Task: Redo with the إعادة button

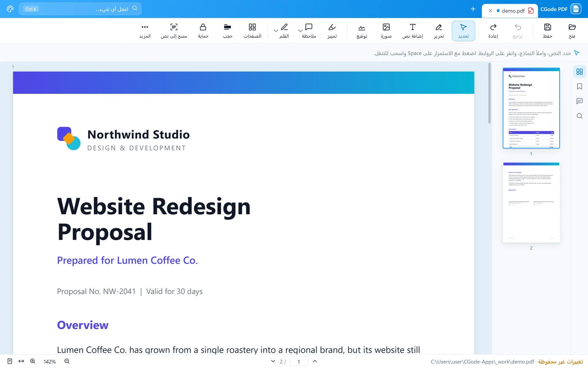Action: tap(493, 31)
